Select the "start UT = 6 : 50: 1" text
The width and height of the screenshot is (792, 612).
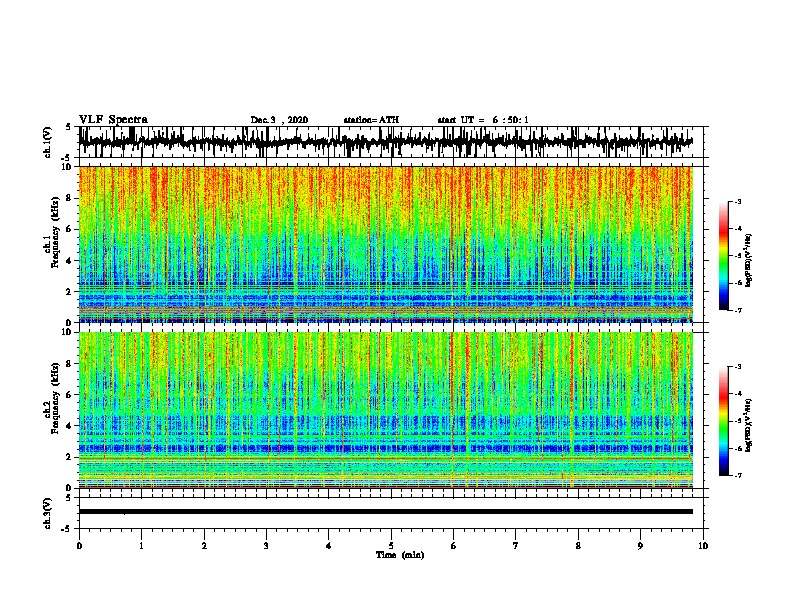pyautogui.click(x=483, y=120)
